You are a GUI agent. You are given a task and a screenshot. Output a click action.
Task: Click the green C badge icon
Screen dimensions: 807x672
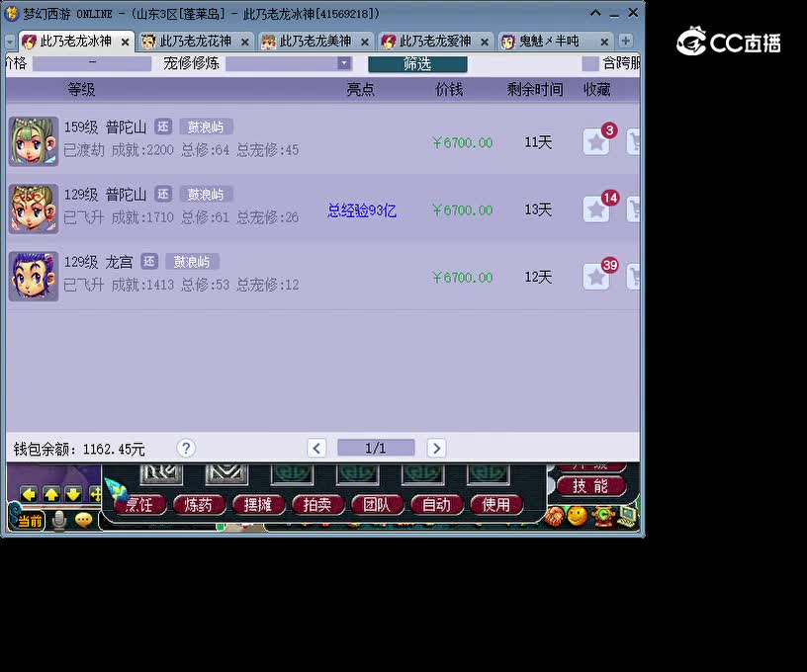603,516
